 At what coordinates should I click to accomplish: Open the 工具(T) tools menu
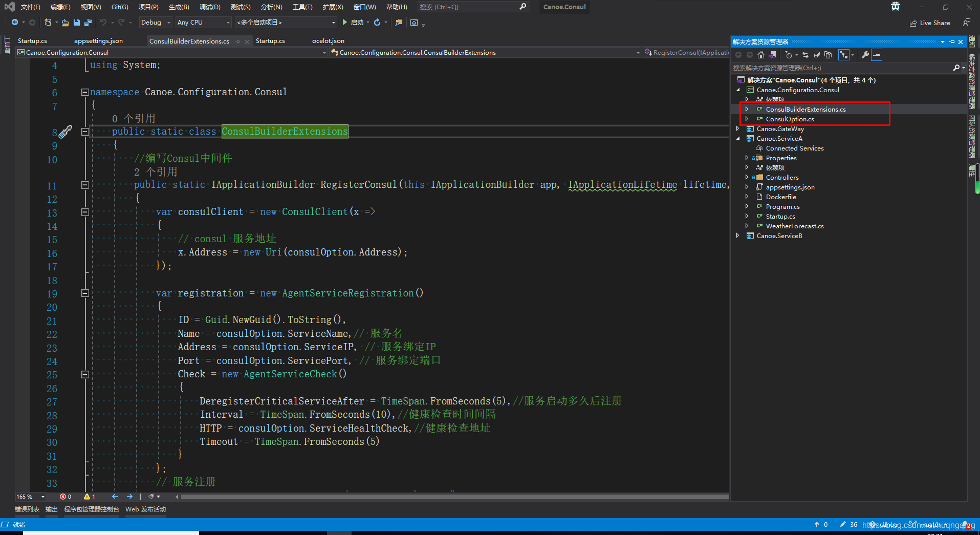click(302, 7)
